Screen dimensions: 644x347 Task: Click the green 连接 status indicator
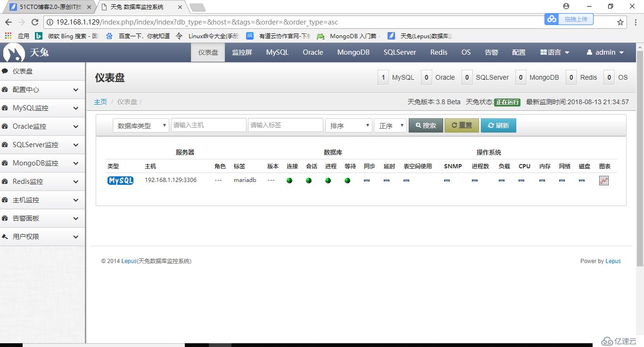(x=289, y=180)
